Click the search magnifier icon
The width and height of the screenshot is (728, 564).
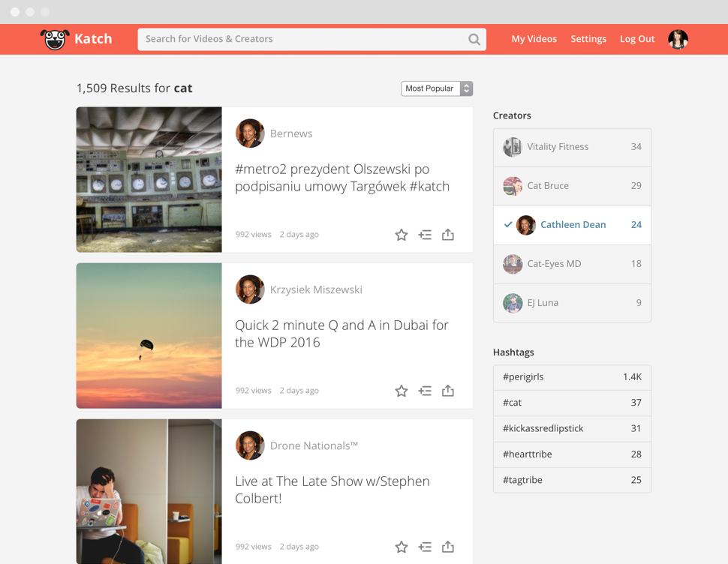(x=474, y=39)
